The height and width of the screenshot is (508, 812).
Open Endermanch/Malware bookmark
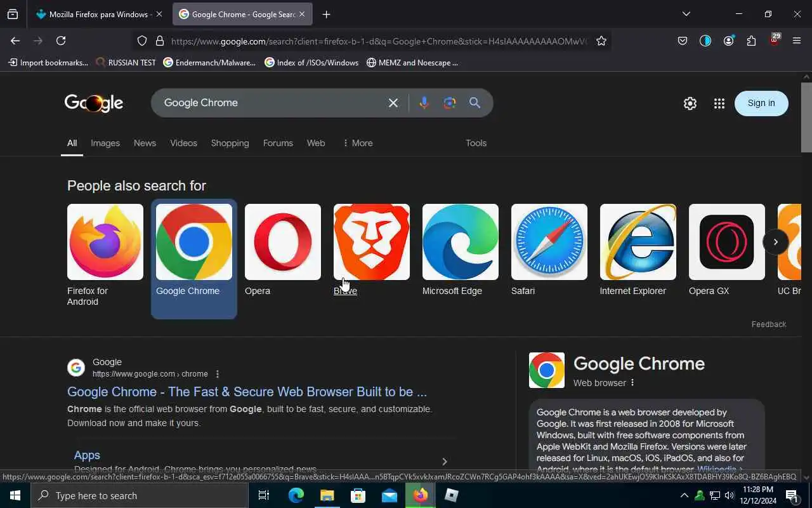point(209,62)
